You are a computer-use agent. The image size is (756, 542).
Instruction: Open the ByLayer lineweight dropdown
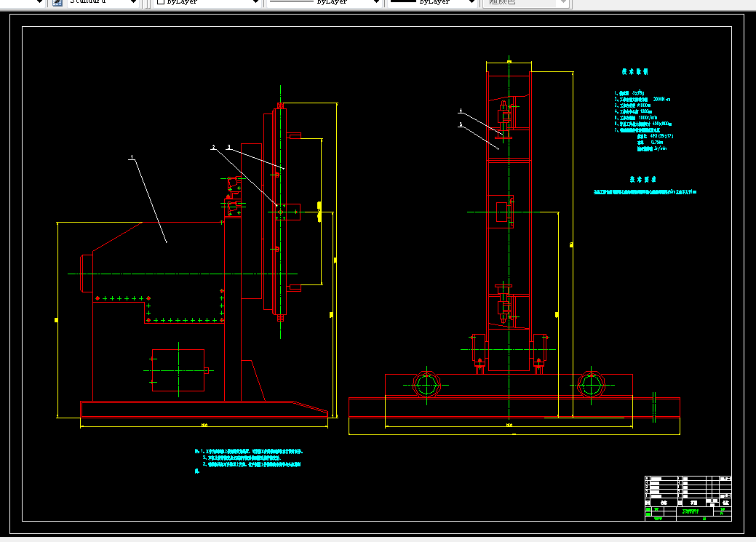(x=472, y=2)
